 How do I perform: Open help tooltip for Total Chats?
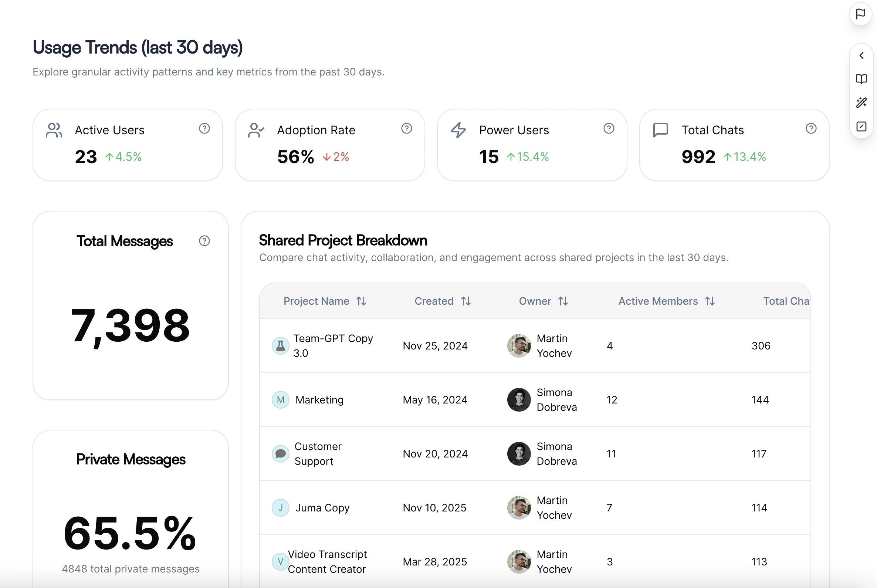point(811,129)
